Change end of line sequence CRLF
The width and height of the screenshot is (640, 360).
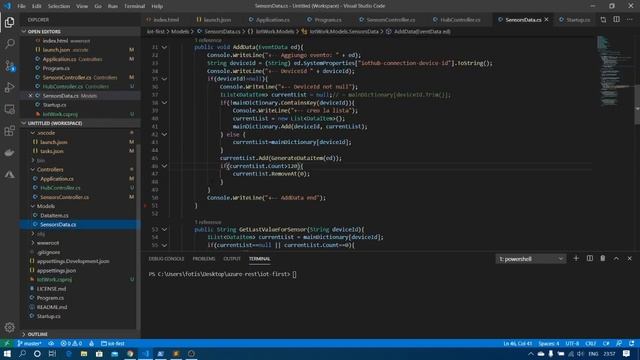[591, 344]
